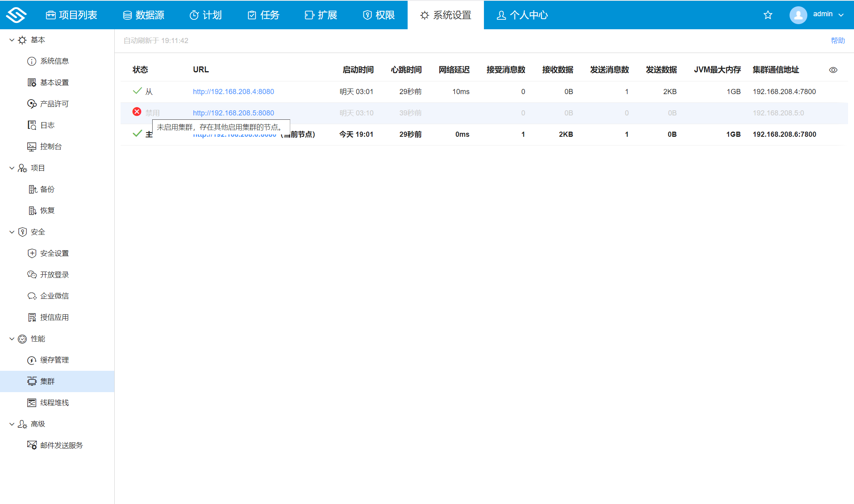Click the star favorite icon in header
The height and width of the screenshot is (504, 854).
click(768, 15)
